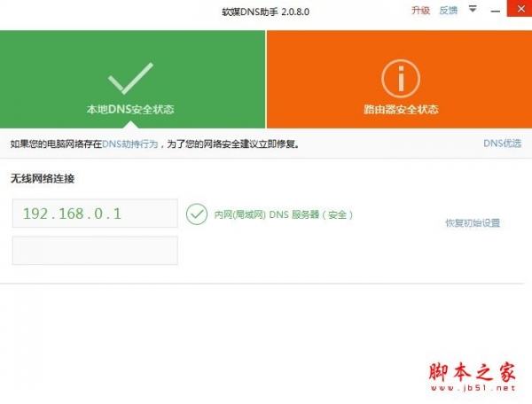
Task: Open DNS优选 option
Action: [502, 144]
